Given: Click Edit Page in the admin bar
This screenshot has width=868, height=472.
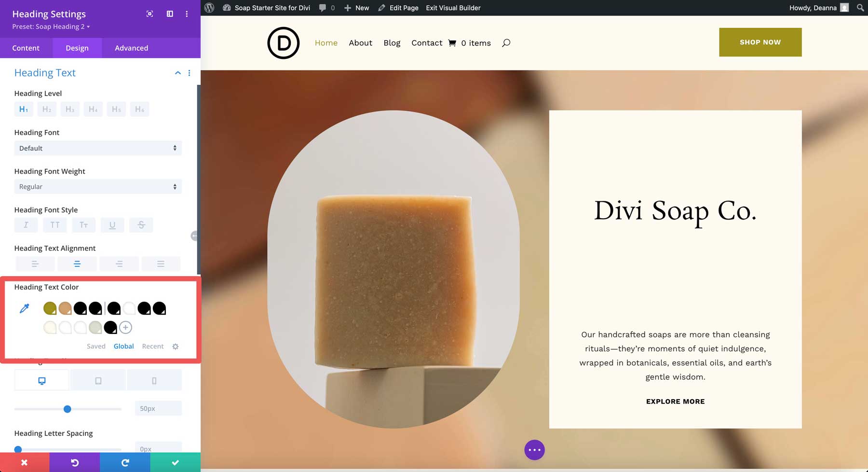Looking at the screenshot, I should point(398,8).
